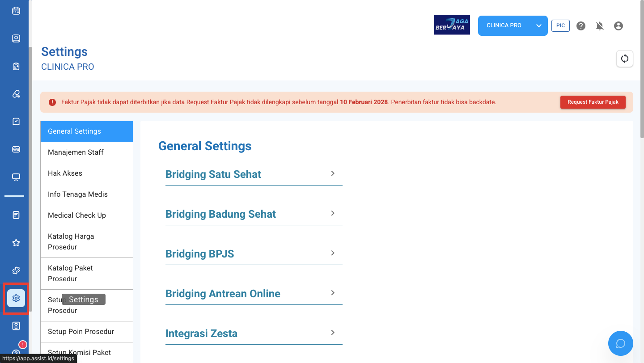Click the star icon in sidebar
This screenshot has width=644, height=363.
click(x=16, y=243)
